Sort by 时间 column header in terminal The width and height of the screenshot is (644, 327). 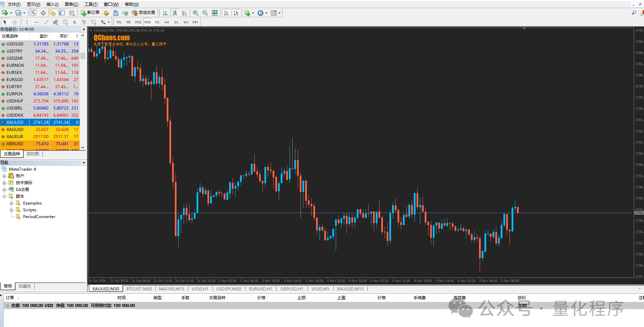click(x=122, y=298)
